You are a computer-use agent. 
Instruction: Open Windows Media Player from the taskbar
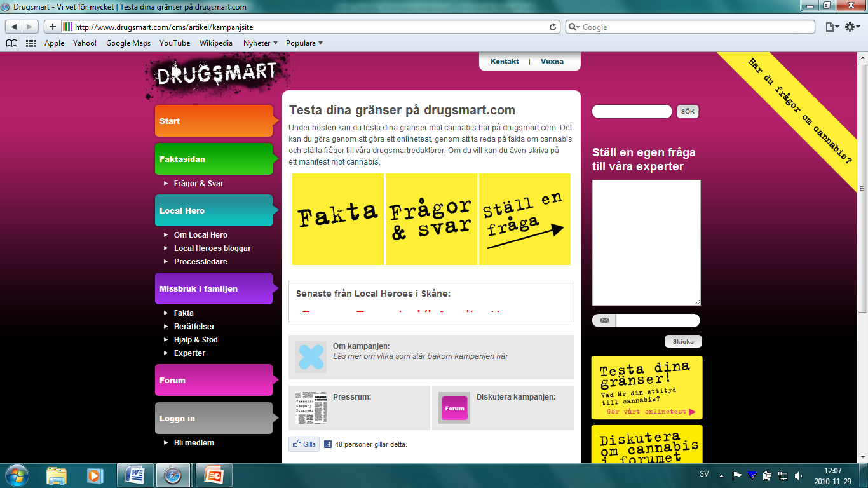(x=95, y=475)
